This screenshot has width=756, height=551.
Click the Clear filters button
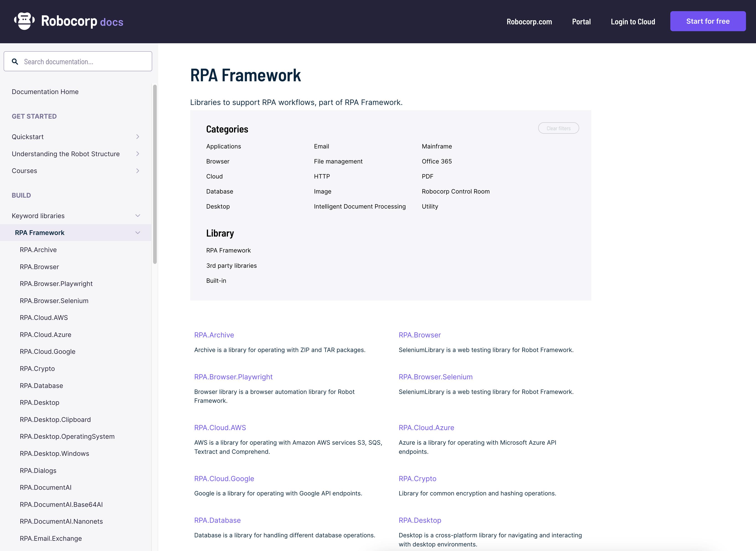558,128
